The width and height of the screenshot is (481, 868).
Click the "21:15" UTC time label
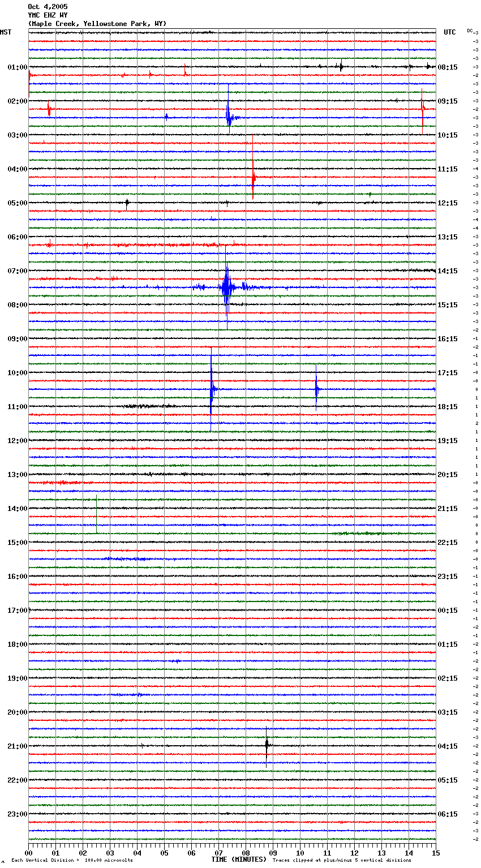[448, 509]
